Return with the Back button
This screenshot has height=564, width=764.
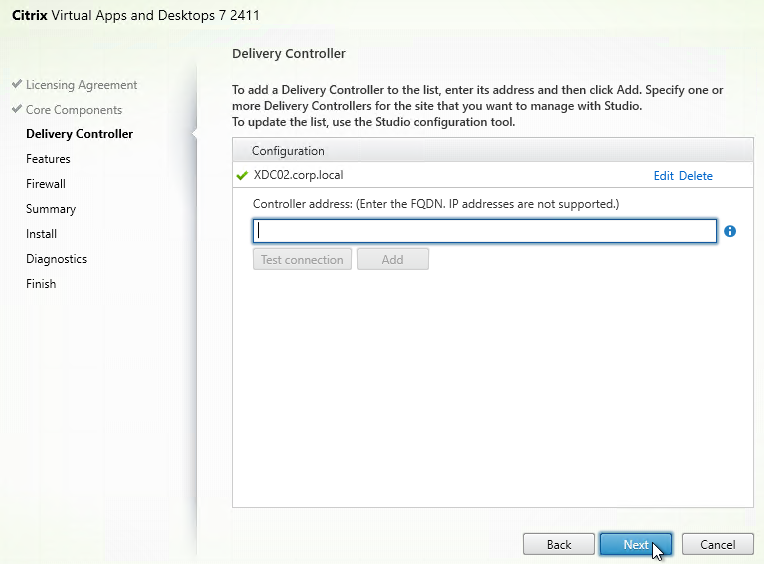click(x=559, y=544)
